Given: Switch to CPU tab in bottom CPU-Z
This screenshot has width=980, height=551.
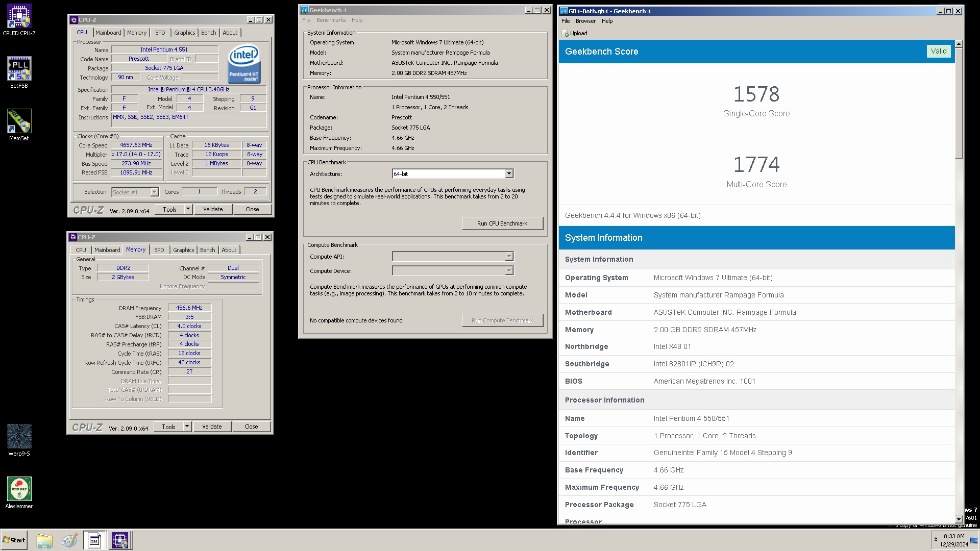Looking at the screenshot, I should point(81,250).
